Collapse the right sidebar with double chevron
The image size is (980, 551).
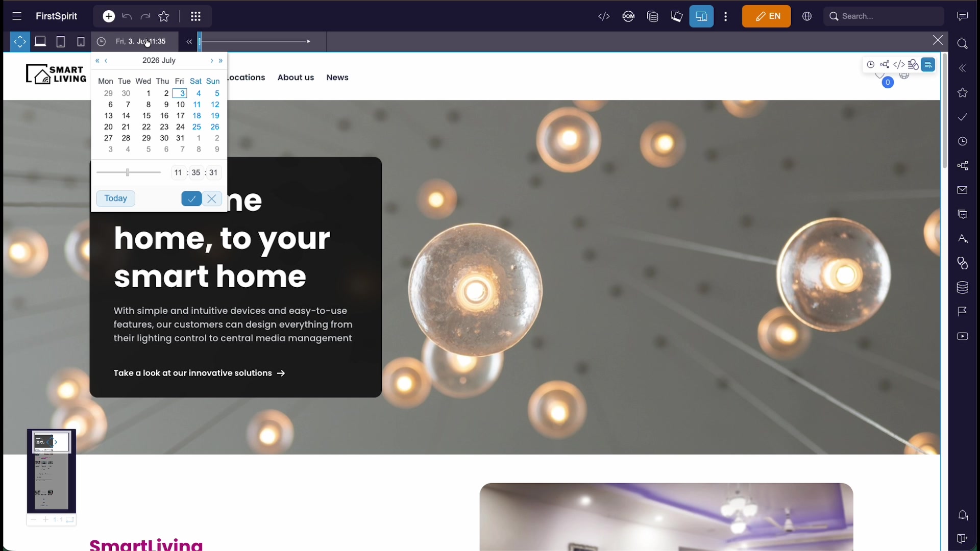963,68
